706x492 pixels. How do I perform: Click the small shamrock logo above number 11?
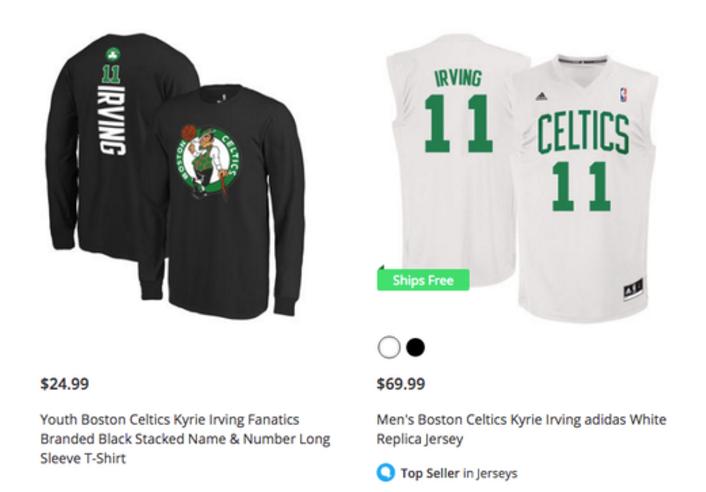[111, 55]
